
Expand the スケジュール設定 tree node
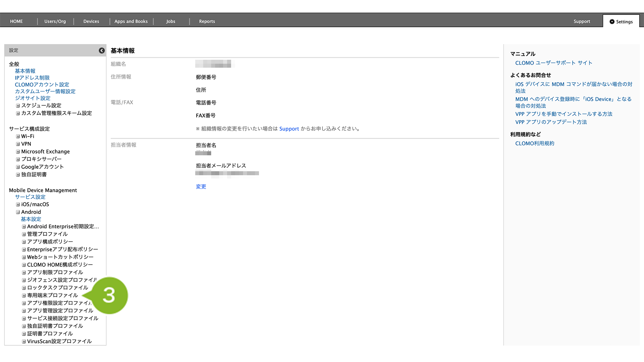18,106
